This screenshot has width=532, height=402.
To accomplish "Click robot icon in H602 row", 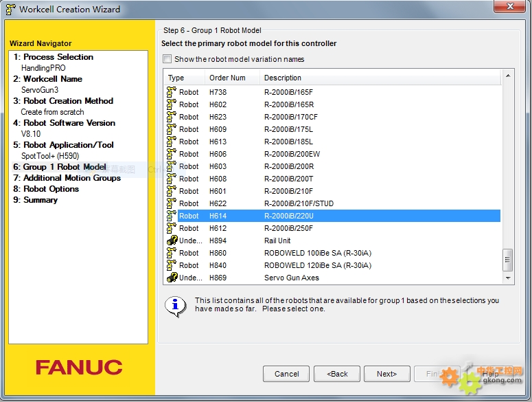I will [172, 104].
